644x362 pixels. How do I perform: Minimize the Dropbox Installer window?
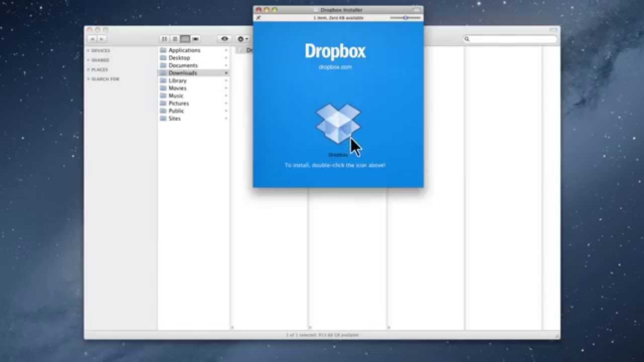point(267,10)
